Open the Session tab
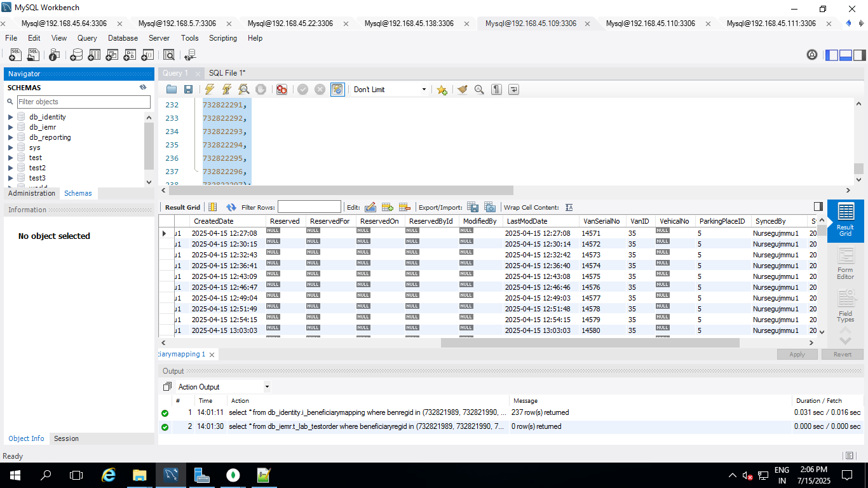 point(66,438)
